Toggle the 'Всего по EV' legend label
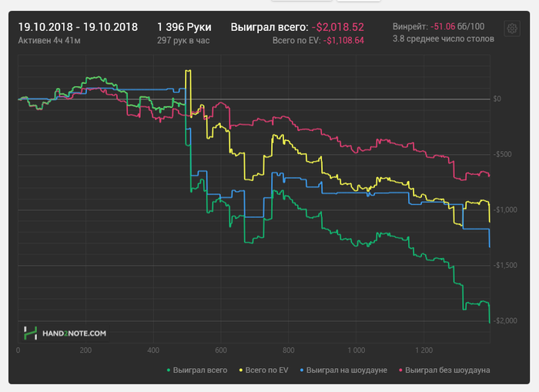Image resolution: width=539 pixels, height=392 pixels. coord(269,370)
